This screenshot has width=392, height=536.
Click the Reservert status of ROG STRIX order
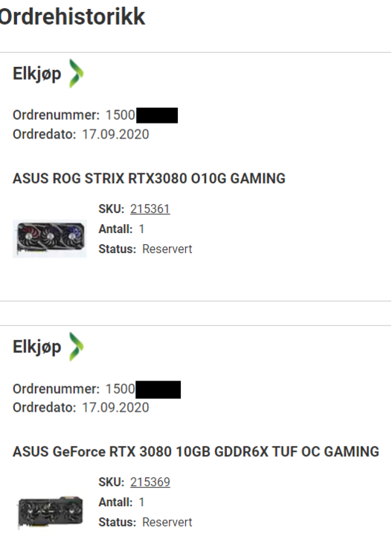coord(167,249)
